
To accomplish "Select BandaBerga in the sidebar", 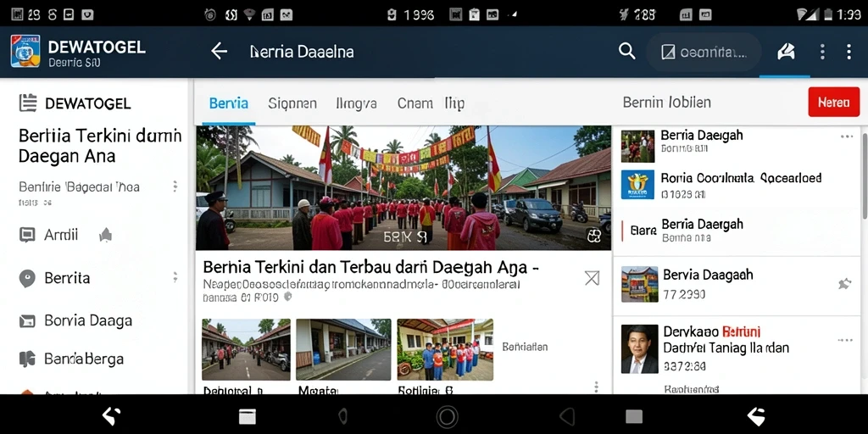I will [84, 359].
